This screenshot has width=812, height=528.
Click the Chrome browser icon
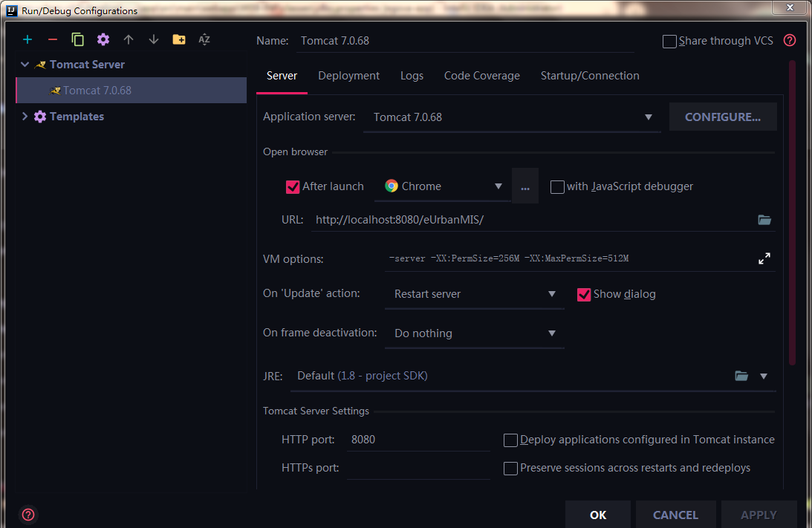(x=392, y=186)
